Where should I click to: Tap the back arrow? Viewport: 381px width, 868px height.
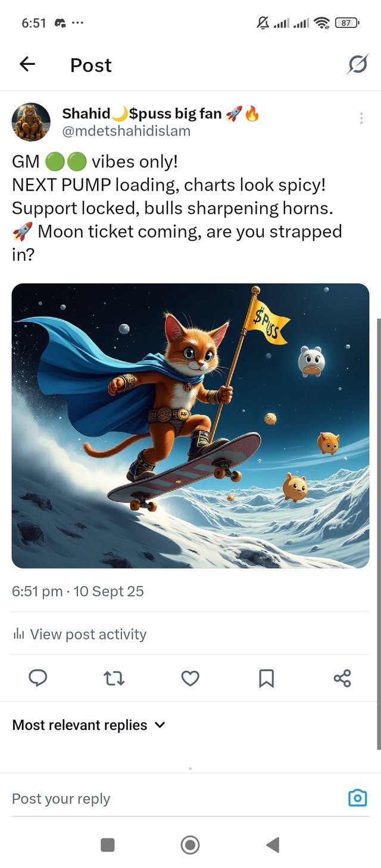(x=27, y=64)
